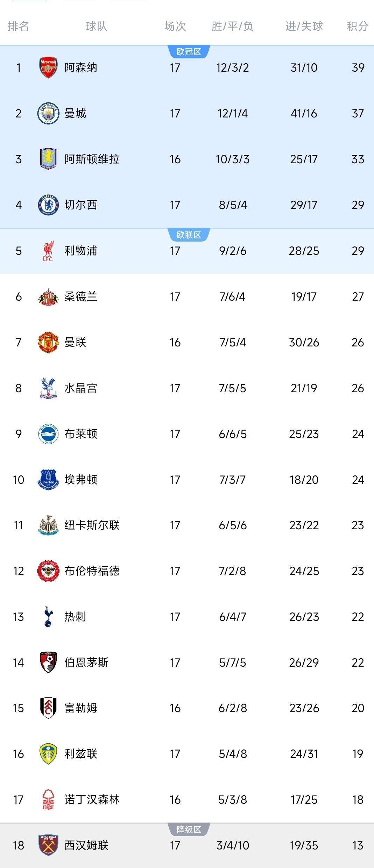Tap the Brentford bee logo
The image size is (374, 868).
click(x=48, y=571)
